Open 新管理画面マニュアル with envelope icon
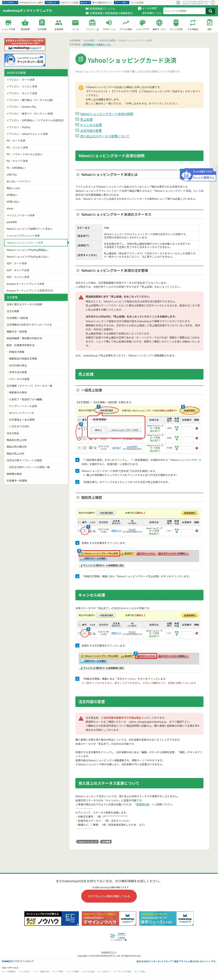 [x=100, y=8]
